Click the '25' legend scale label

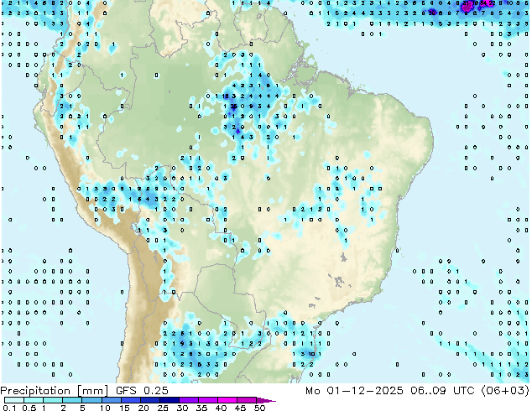[163, 408]
